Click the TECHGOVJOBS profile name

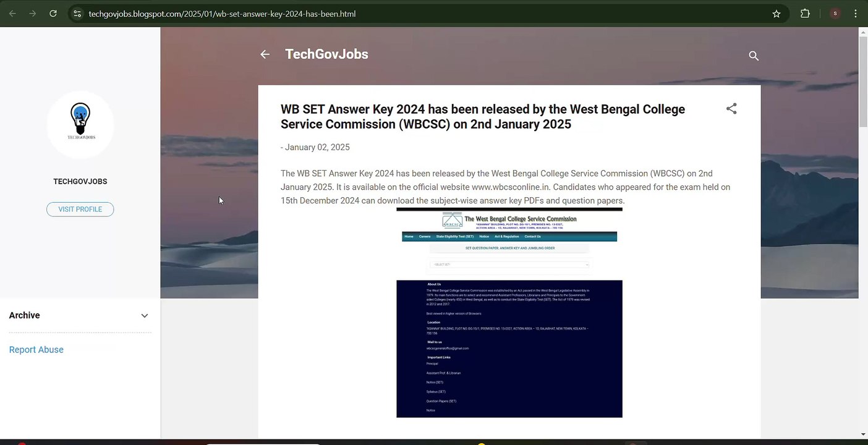(x=80, y=182)
